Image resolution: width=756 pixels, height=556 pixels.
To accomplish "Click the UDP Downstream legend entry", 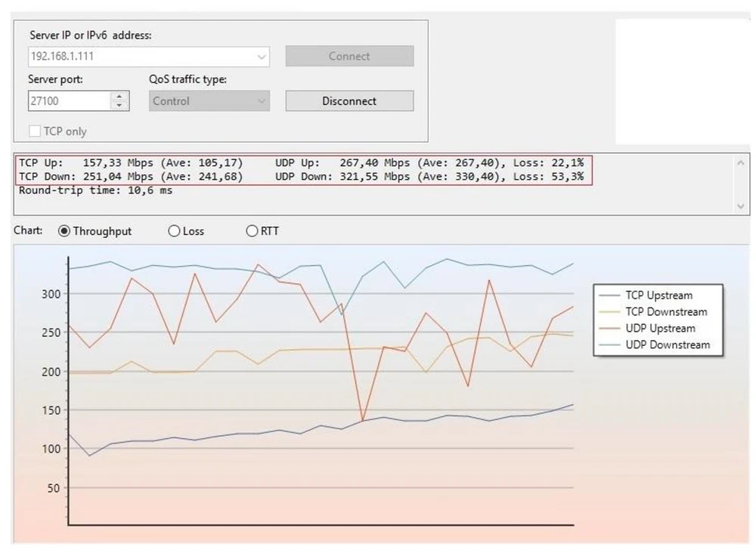I will pos(654,345).
